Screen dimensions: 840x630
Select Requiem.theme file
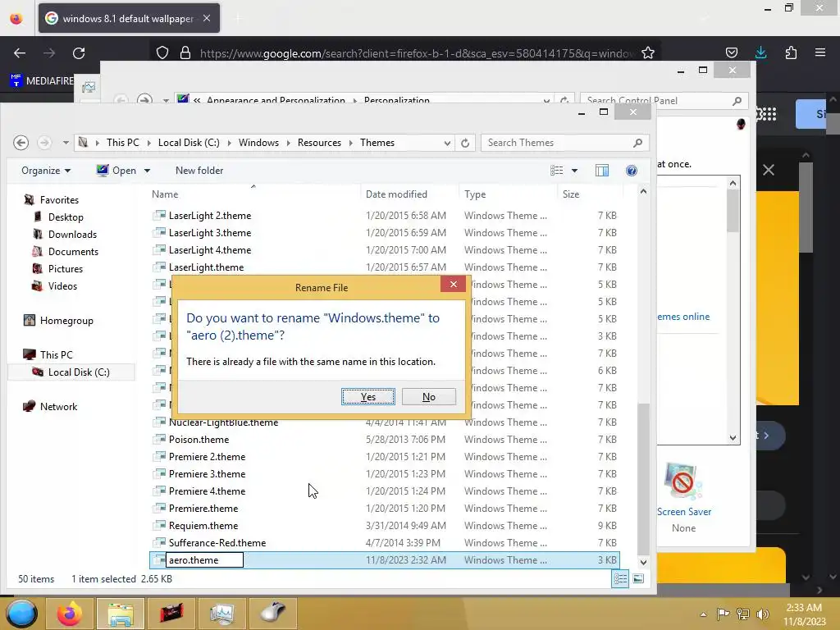[x=203, y=526]
